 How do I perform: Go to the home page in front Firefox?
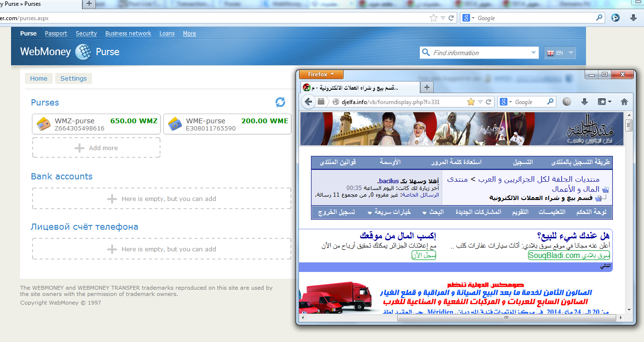[624, 102]
